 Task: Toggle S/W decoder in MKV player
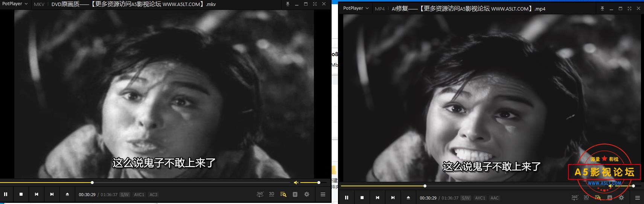[125, 195]
